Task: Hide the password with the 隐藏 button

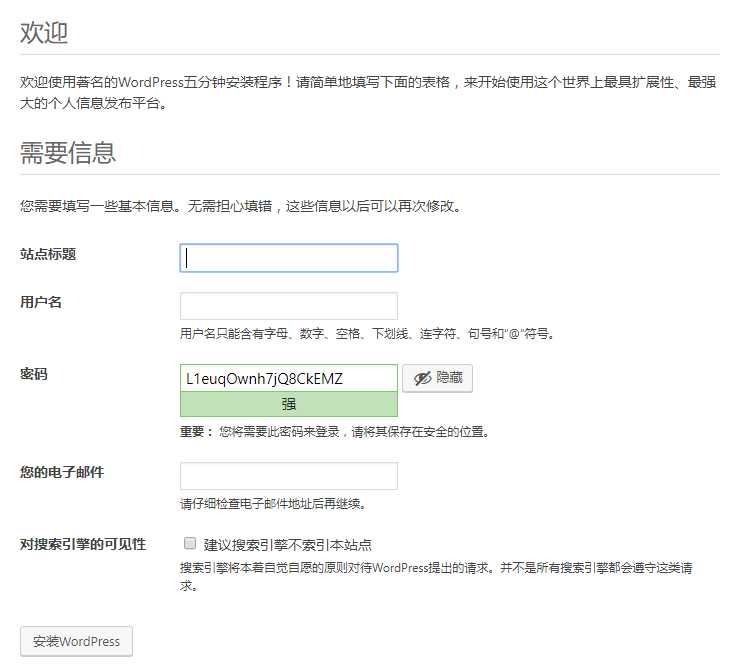Action: coord(437,378)
